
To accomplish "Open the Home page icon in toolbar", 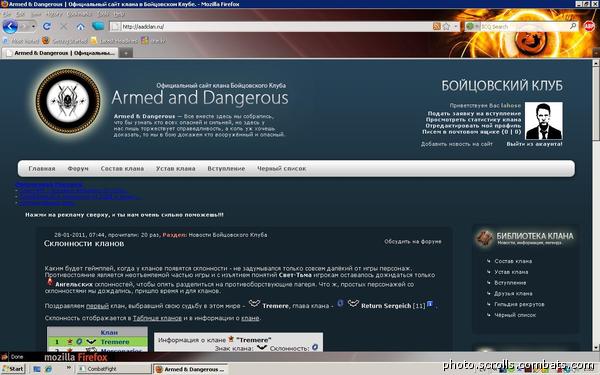I will pos(80,27).
